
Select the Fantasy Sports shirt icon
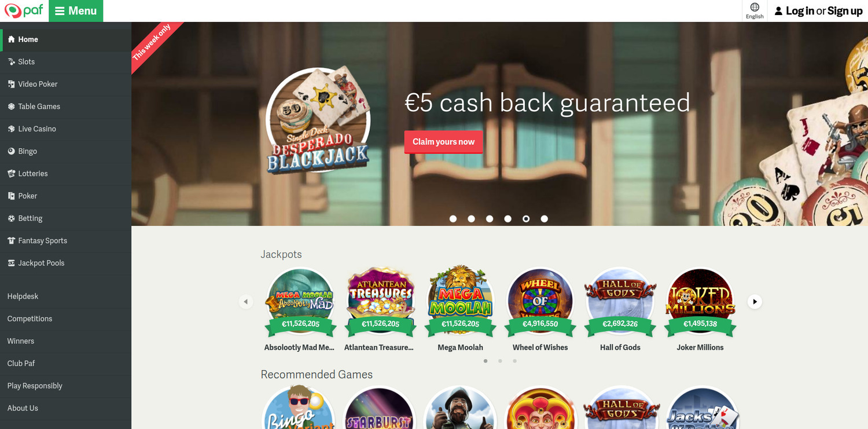point(11,240)
